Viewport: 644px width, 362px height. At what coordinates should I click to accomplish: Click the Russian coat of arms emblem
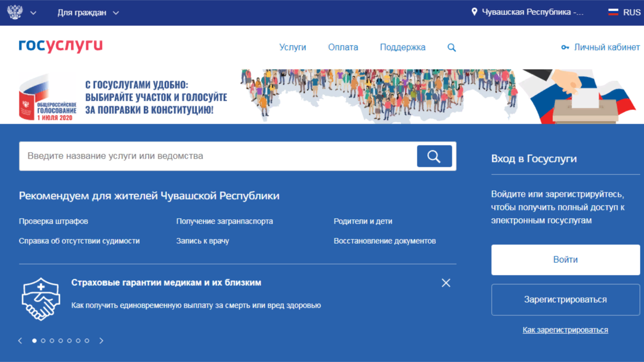(x=16, y=12)
